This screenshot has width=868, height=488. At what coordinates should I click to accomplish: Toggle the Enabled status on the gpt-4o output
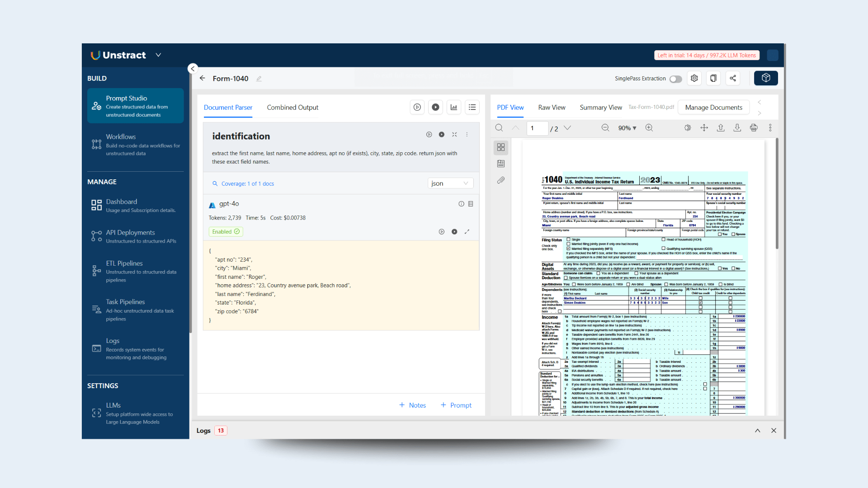click(226, 231)
